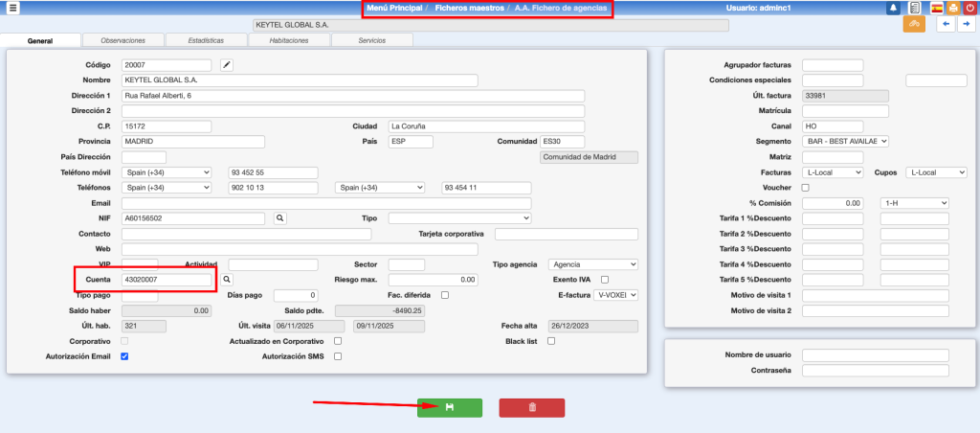The width and height of the screenshot is (980, 433).
Task: Tick the Voucher checkbox
Action: click(805, 188)
